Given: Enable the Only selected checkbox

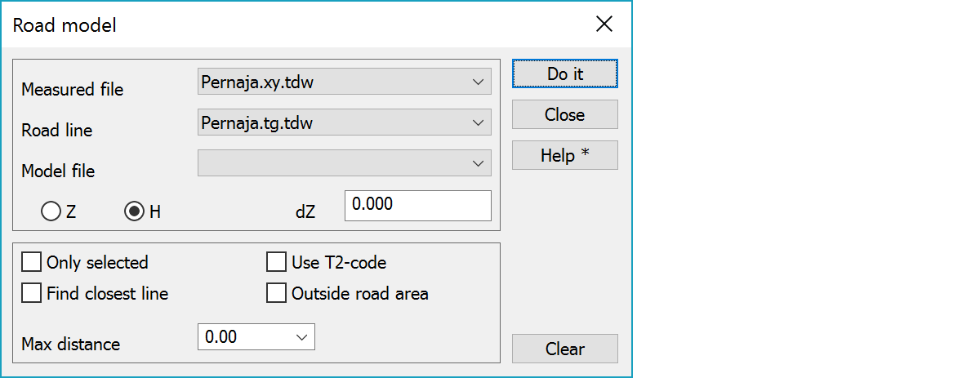Looking at the screenshot, I should point(32,262).
